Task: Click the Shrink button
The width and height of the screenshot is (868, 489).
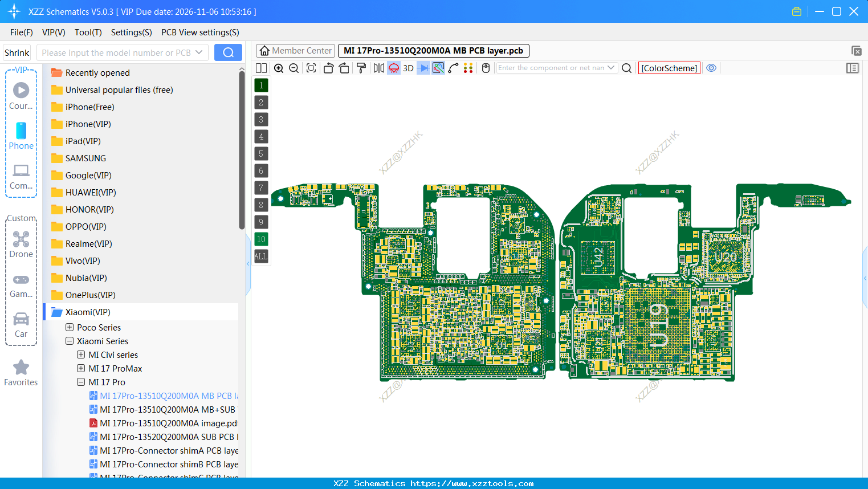Action: pos(17,52)
